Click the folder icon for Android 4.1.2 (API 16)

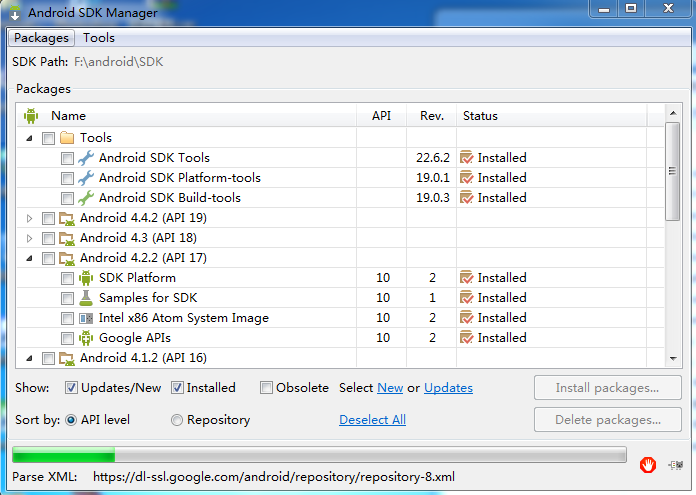[x=67, y=358]
